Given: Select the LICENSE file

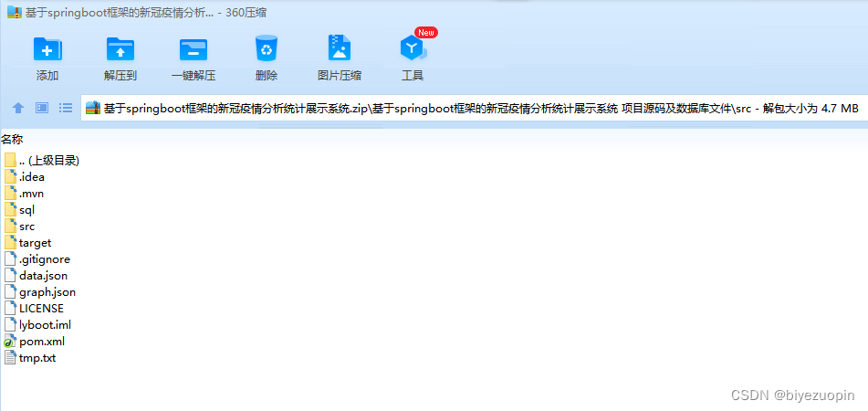Looking at the screenshot, I should click(x=35, y=309).
